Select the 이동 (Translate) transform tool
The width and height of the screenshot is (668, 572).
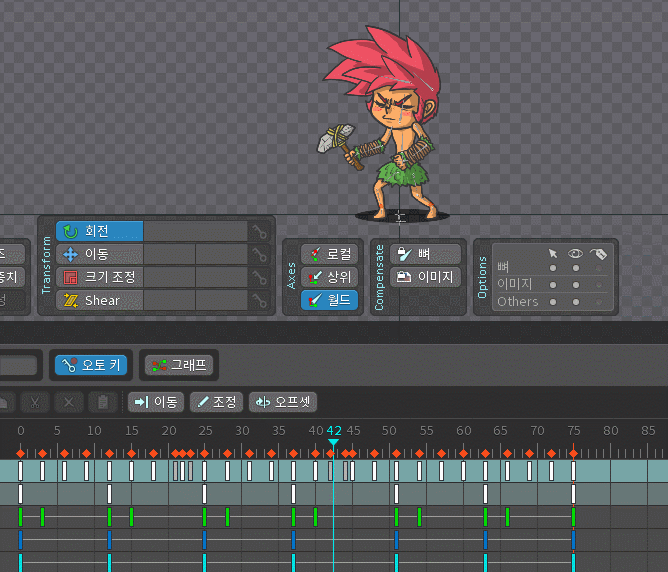click(100, 254)
